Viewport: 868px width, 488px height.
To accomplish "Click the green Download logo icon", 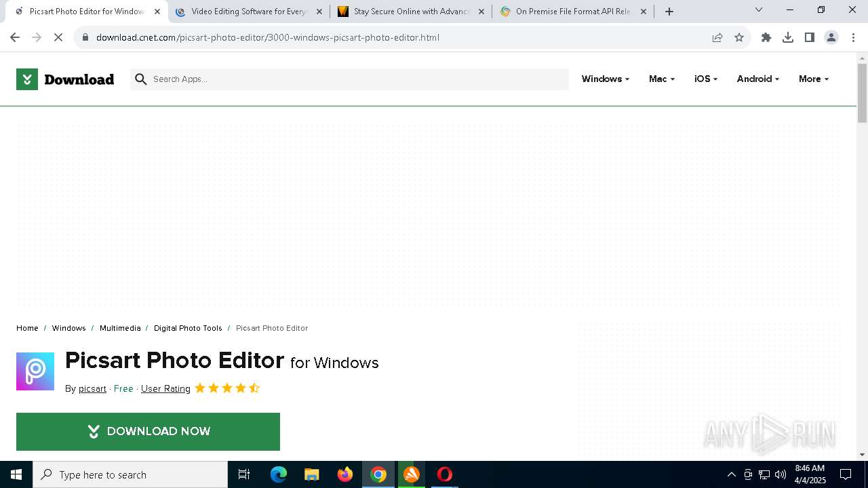I will [x=27, y=79].
